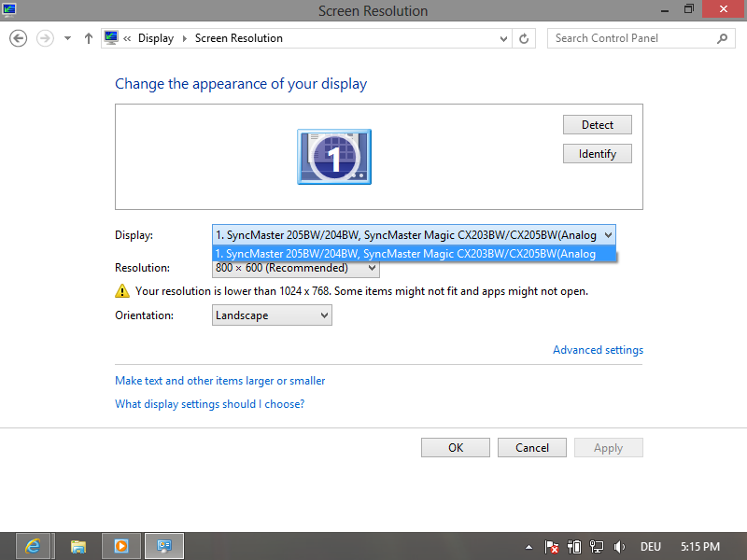Open Windows Media Player taskbar icon

[x=121, y=546]
